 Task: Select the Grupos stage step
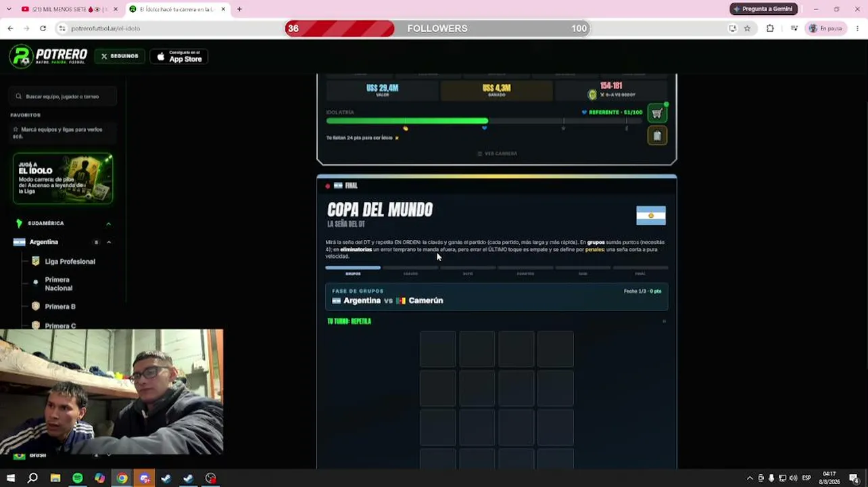click(353, 271)
